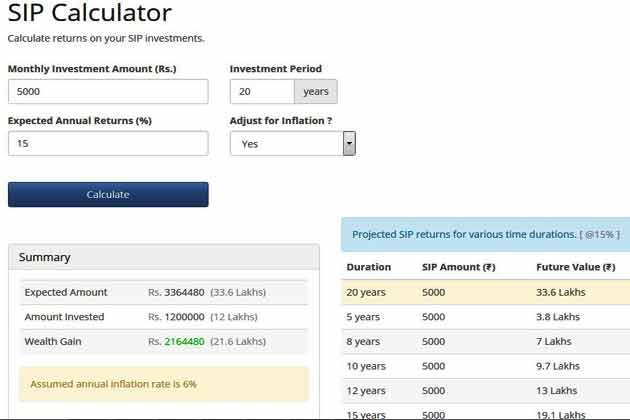Click the value Rs. 3364480
The height and width of the screenshot is (420, 630).
tap(176, 293)
